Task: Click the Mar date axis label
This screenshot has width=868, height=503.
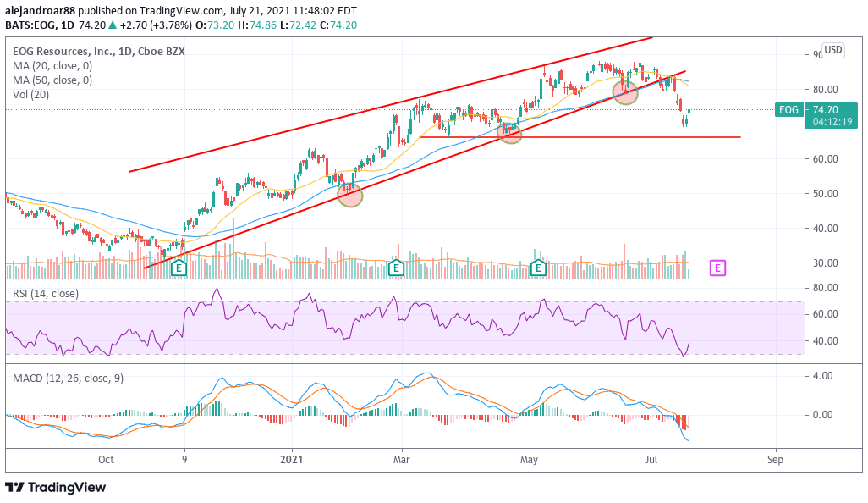Action: coord(401,460)
